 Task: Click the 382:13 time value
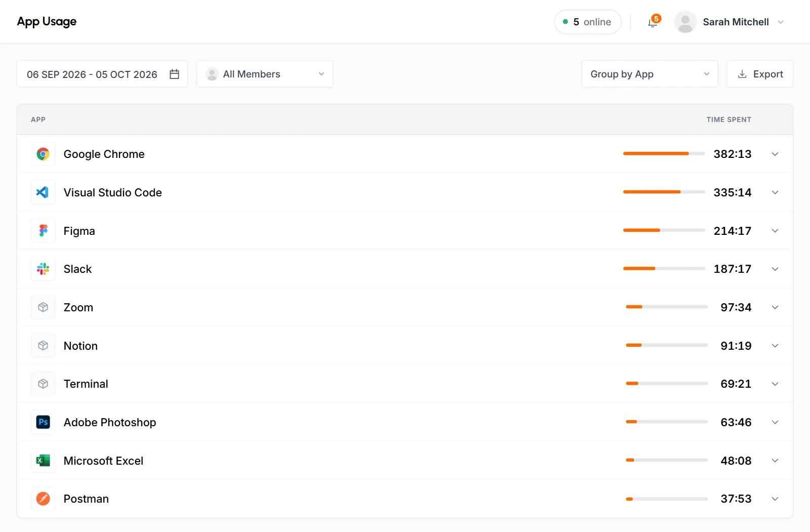733,154
